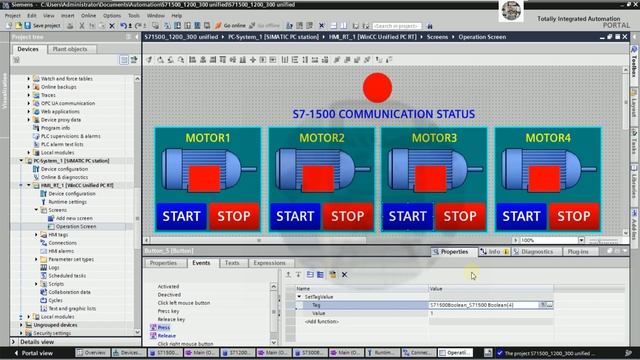640x360 pixels.
Task: Collapse the PC-System_1 tree node
Action: [x=21, y=161]
